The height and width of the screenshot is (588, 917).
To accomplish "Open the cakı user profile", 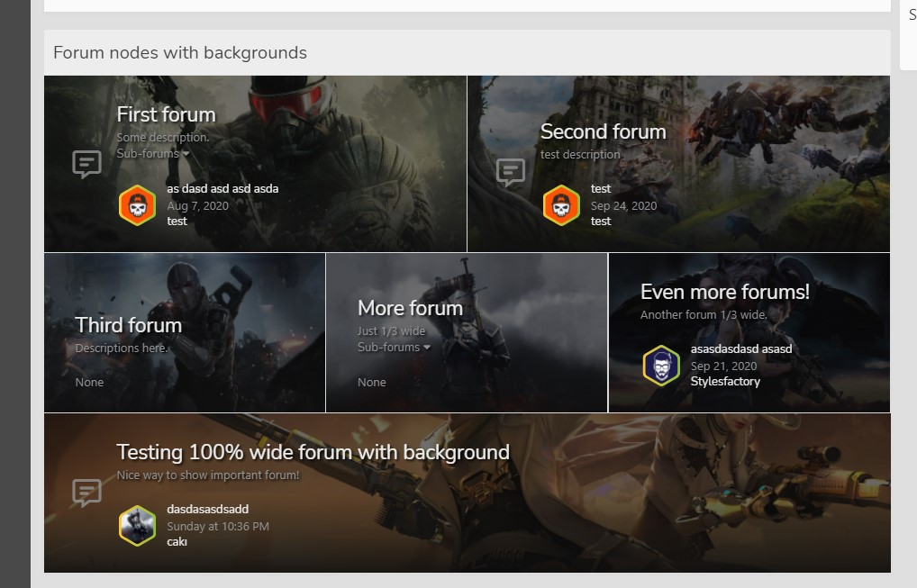I will (x=177, y=542).
